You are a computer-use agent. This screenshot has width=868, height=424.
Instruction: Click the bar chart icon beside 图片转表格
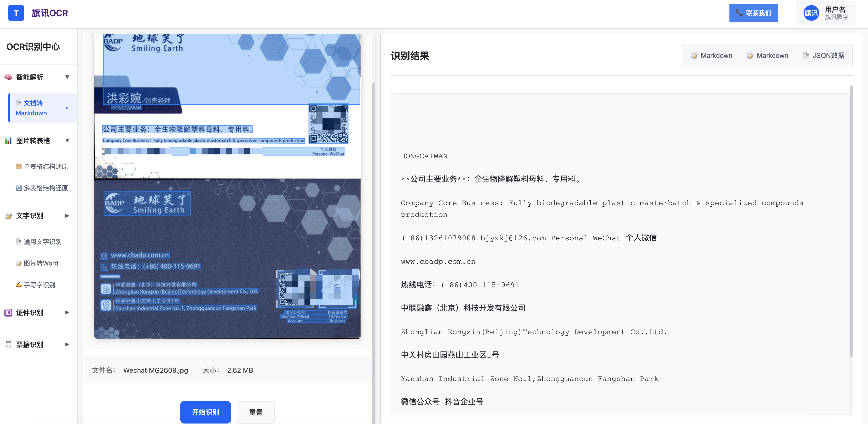click(x=9, y=141)
